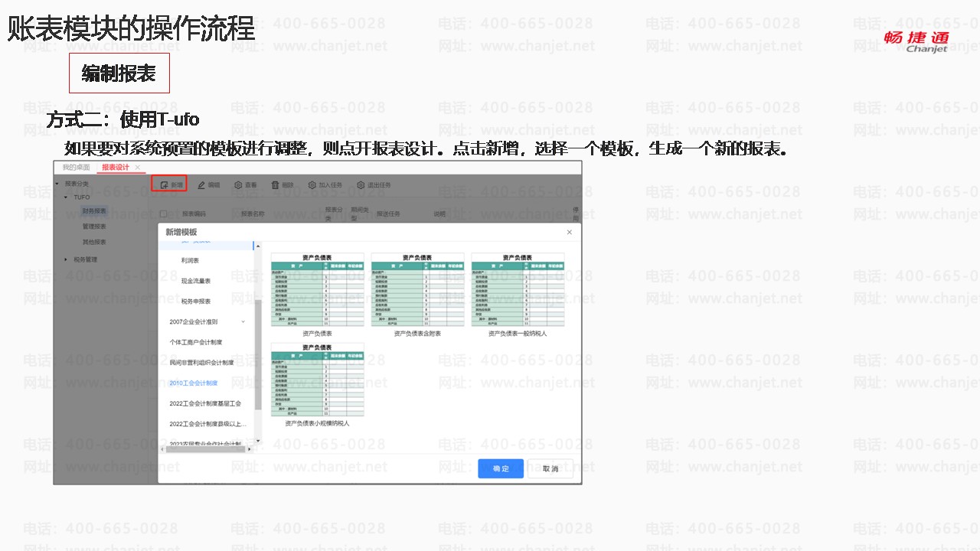980x551 pixels.
Task: Select 2022工会会计制度基层工会 in the list
Action: click(x=205, y=403)
